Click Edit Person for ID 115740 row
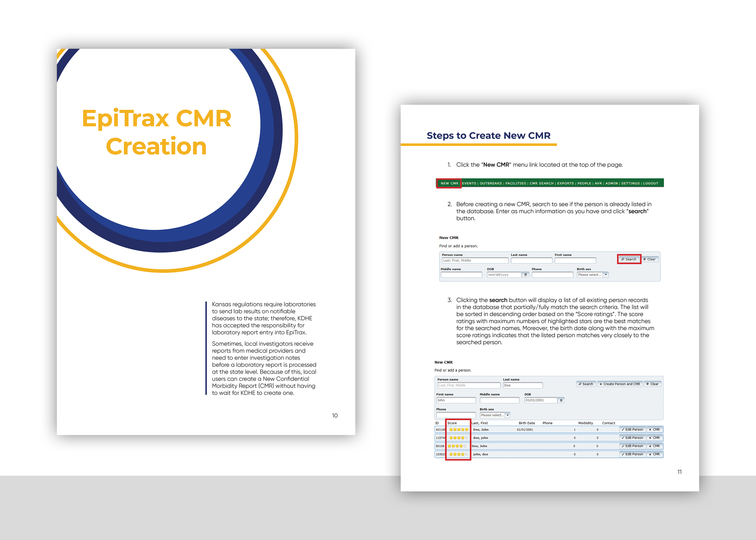Screen dimensions: 756x540 632,438
